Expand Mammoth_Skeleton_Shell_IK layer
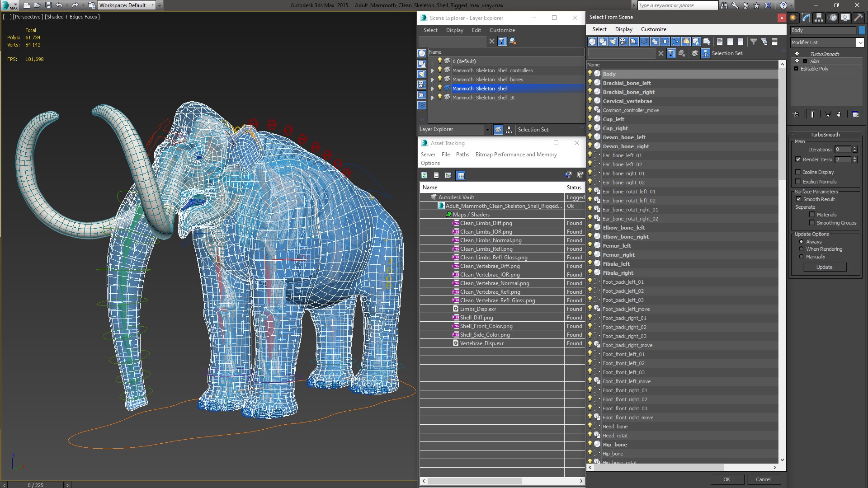Image resolution: width=868 pixels, height=488 pixels. 432,98
